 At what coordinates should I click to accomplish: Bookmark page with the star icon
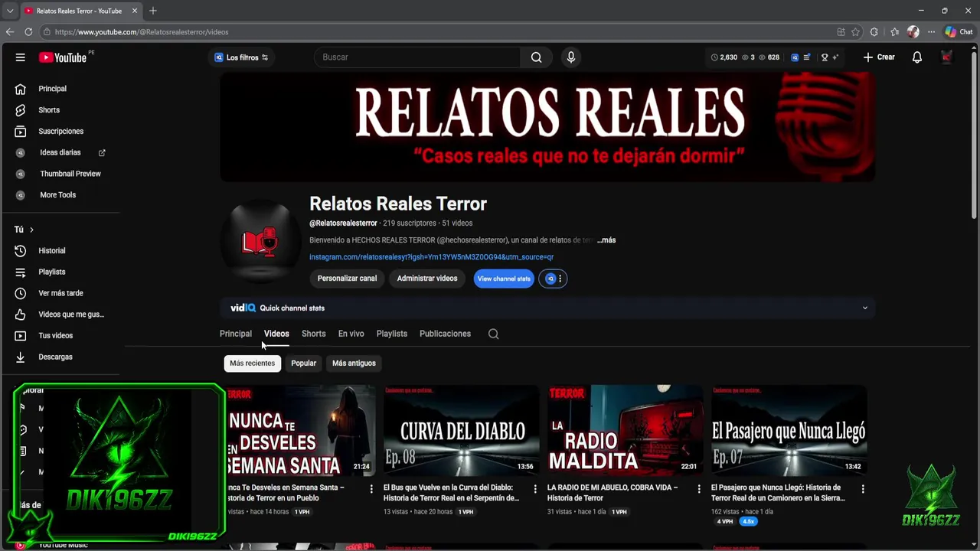click(x=855, y=32)
